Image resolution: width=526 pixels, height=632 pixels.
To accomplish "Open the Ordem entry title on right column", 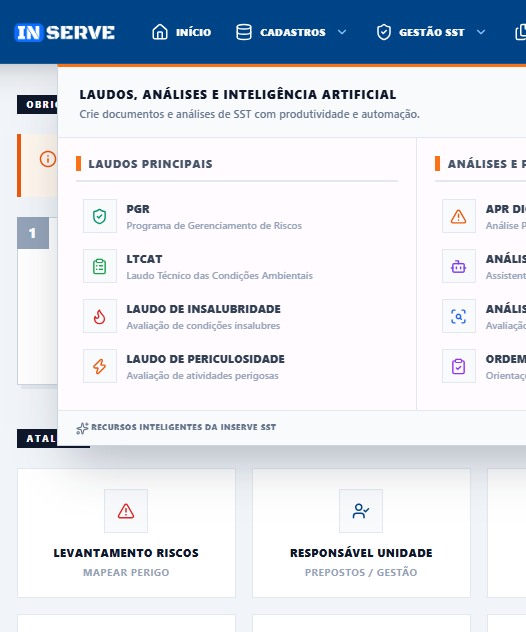I will tap(505, 359).
